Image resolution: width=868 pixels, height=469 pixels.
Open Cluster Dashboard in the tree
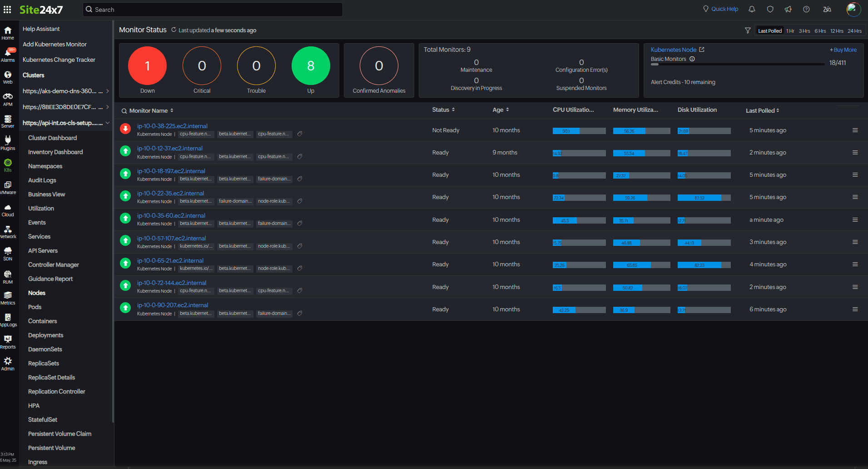pyautogui.click(x=52, y=138)
